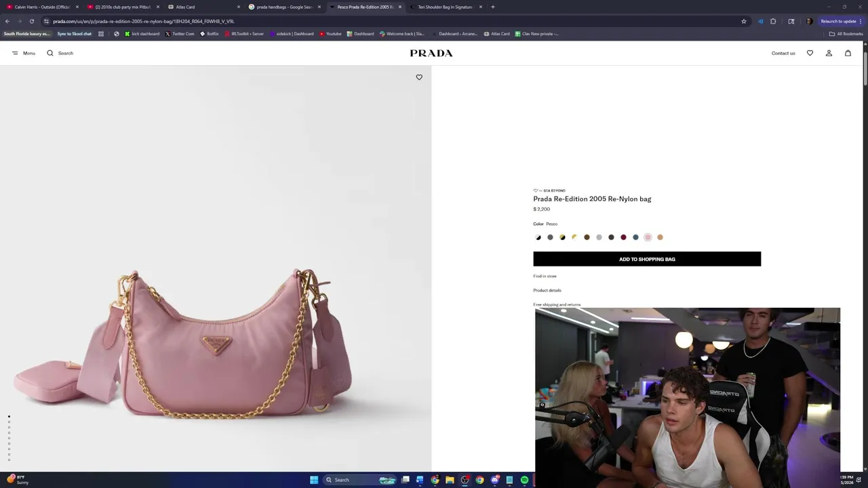Open the weather widget on the taskbar
This screenshot has width=868, height=488.
coord(18,479)
